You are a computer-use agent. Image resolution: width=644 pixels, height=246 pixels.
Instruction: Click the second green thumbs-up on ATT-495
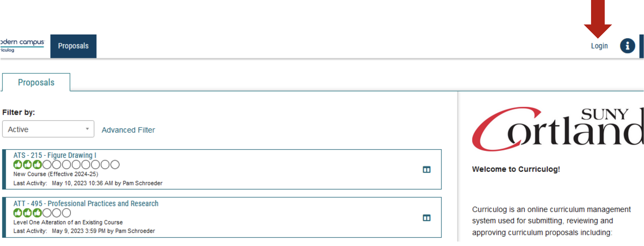tap(27, 213)
